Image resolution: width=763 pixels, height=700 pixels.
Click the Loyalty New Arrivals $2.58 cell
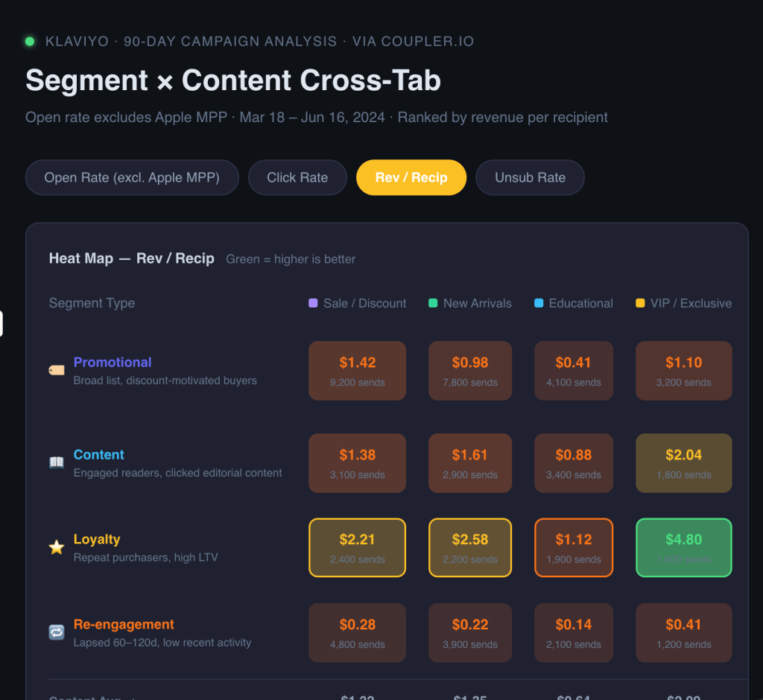470,548
